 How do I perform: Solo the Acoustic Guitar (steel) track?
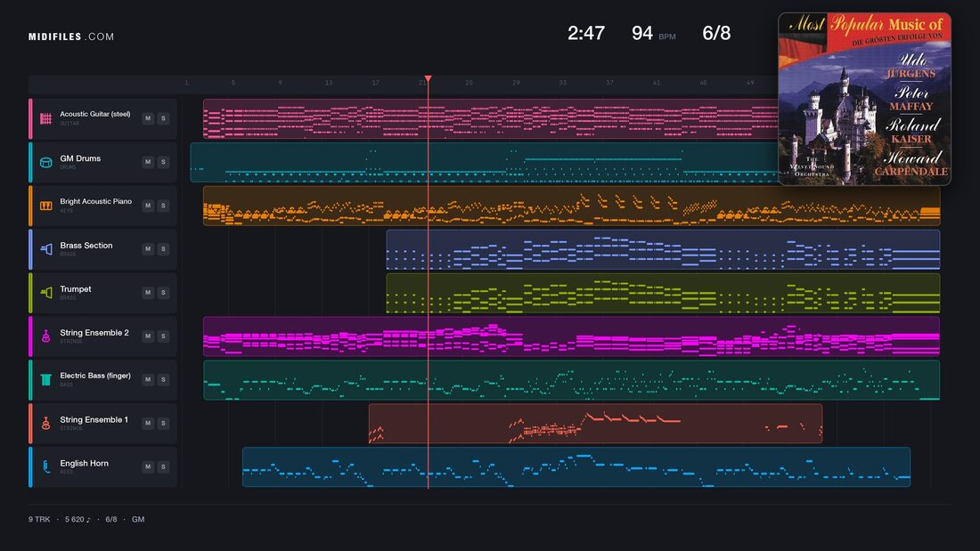pyautogui.click(x=163, y=118)
